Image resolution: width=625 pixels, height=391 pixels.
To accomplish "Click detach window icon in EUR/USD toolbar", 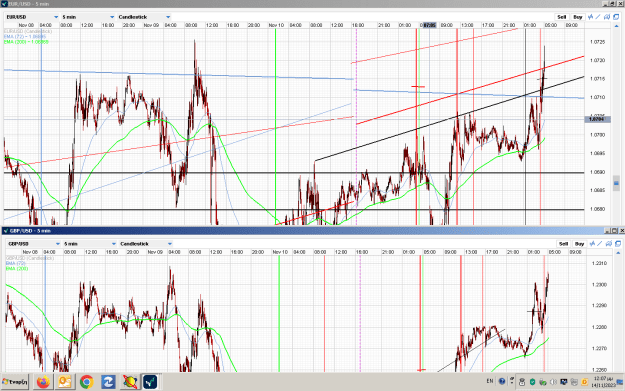I will (x=616, y=17).
